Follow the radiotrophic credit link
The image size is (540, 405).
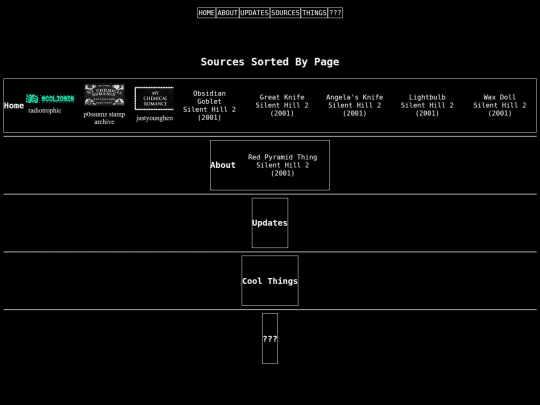click(x=44, y=111)
